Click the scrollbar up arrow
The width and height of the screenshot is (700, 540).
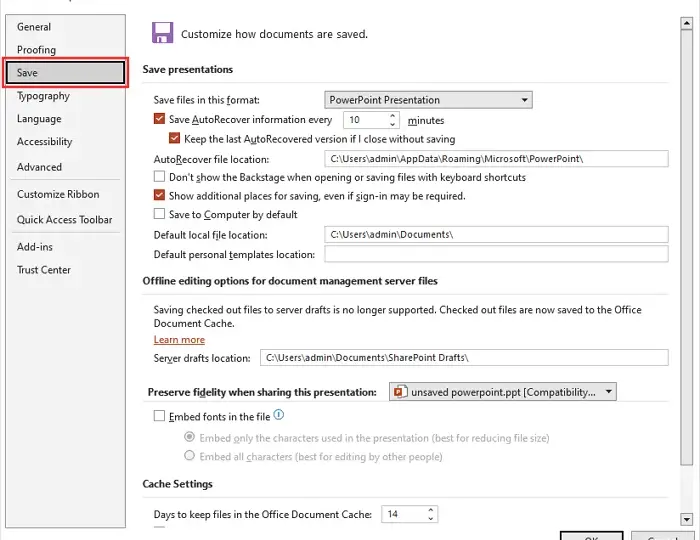(686, 23)
